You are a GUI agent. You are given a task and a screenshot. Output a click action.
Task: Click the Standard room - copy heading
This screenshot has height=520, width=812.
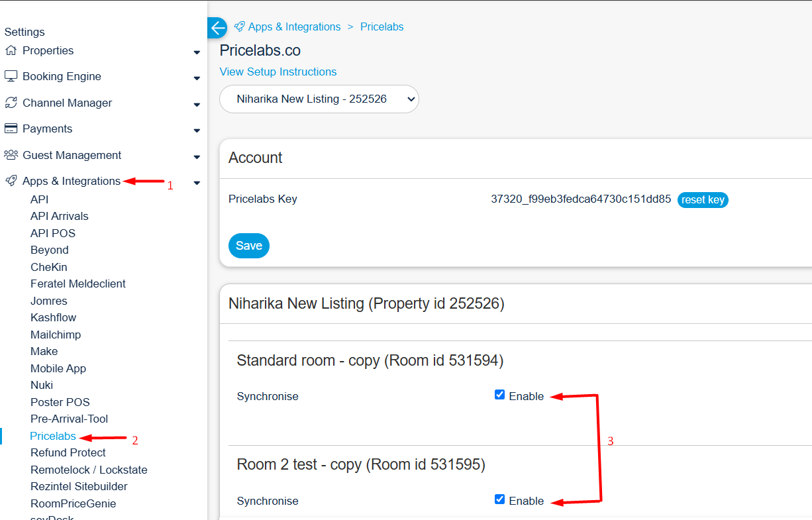pyautogui.click(x=370, y=360)
